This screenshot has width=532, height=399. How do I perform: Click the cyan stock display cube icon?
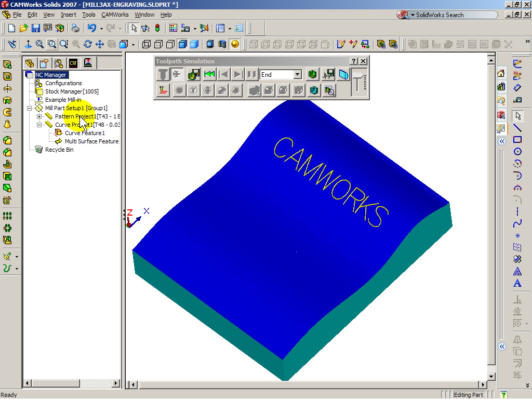[x=314, y=90]
